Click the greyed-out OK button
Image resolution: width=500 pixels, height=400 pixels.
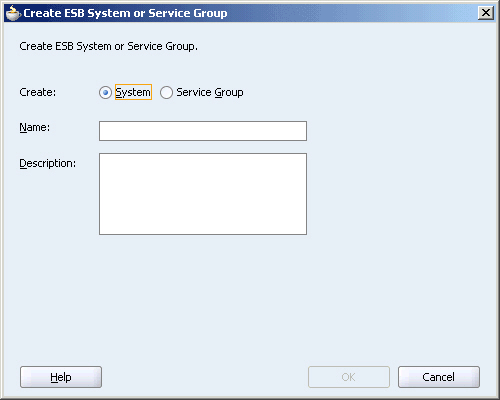click(349, 377)
